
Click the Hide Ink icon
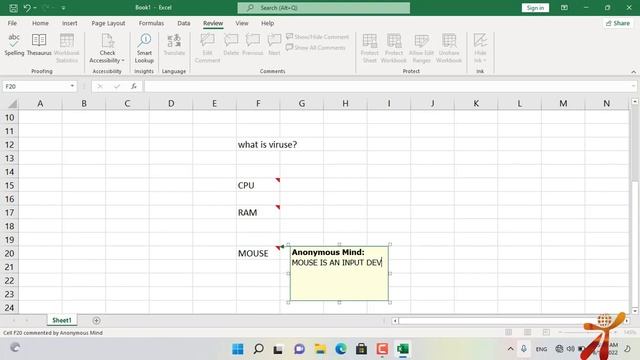480,41
